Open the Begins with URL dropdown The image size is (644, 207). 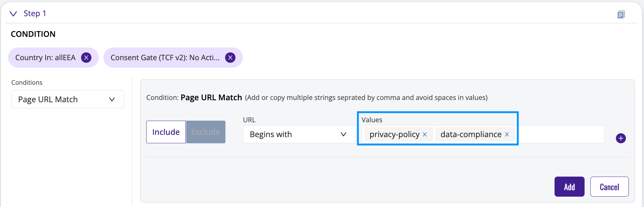coord(299,134)
